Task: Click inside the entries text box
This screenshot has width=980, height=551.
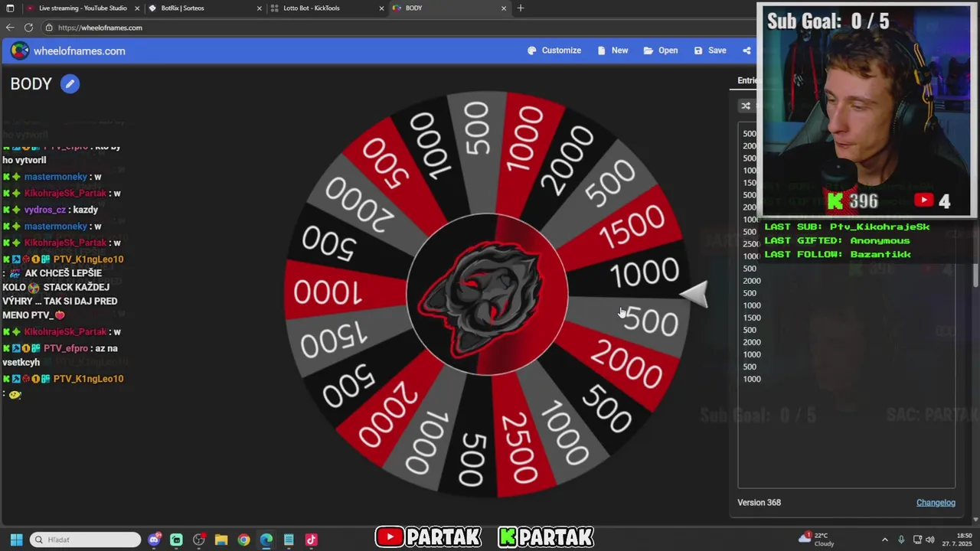Action: coord(846,305)
